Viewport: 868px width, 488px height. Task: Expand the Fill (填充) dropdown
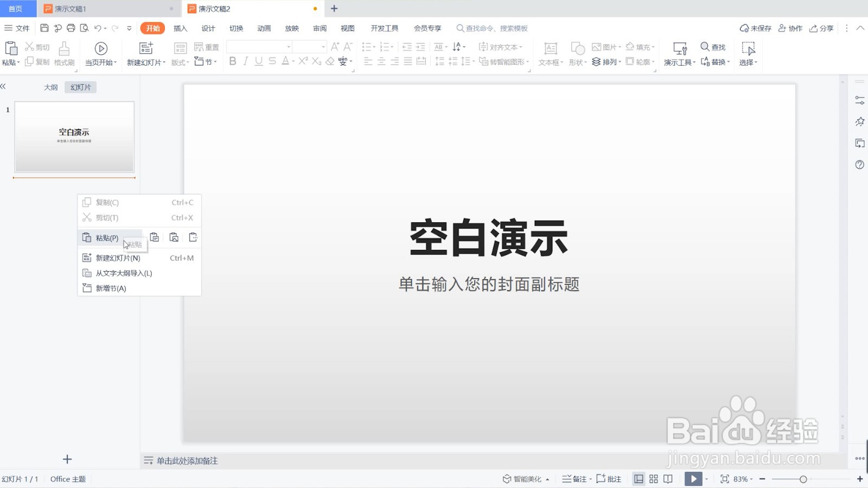(640, 47)
